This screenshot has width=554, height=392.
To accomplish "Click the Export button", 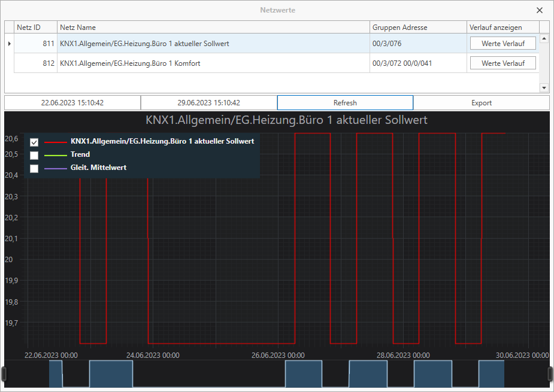I will pos(481,103).
